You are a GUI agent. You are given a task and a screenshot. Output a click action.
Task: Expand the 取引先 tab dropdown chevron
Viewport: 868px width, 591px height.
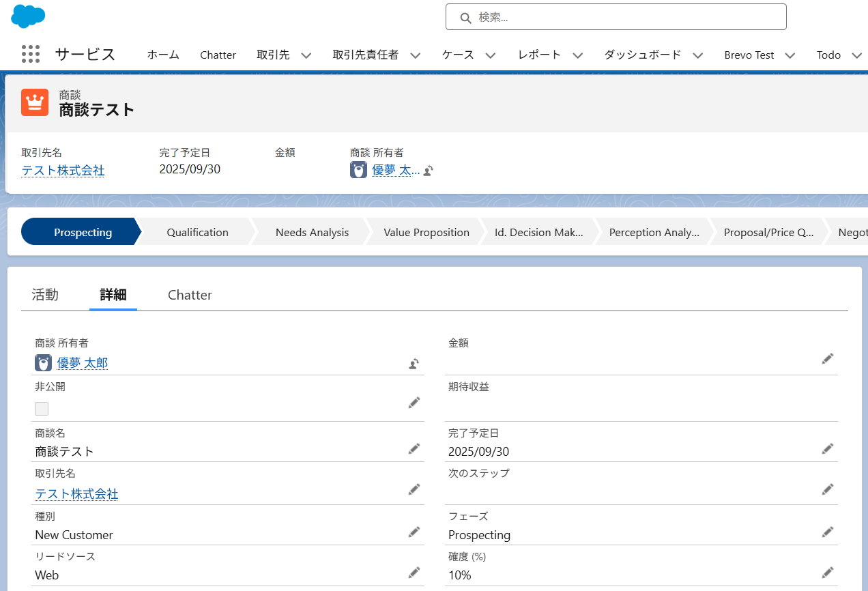coord(306,55)
